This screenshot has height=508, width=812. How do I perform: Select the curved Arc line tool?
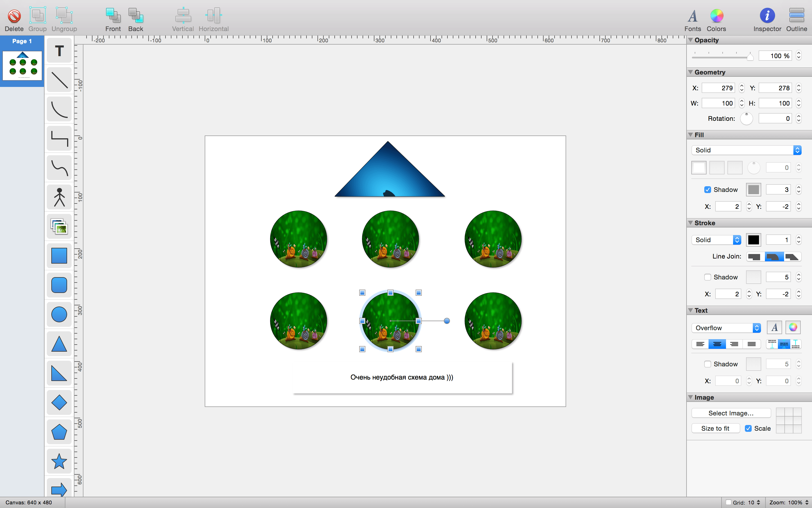(x=59, y=109)
